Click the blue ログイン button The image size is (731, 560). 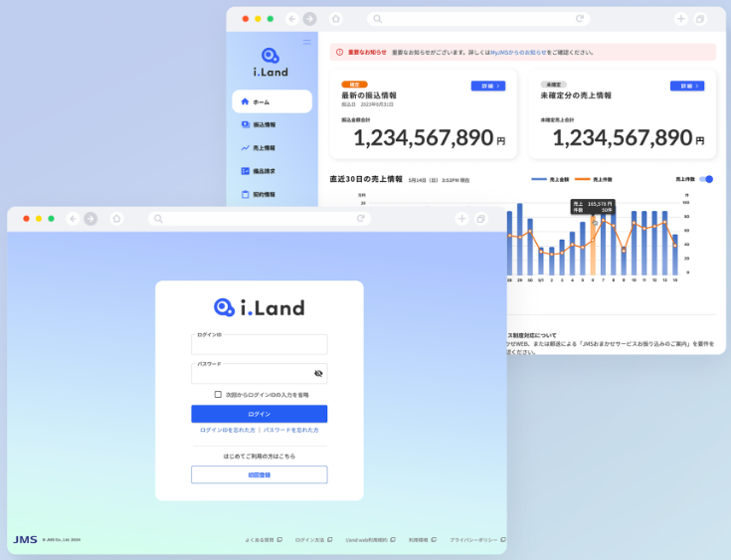click(260, 414)
